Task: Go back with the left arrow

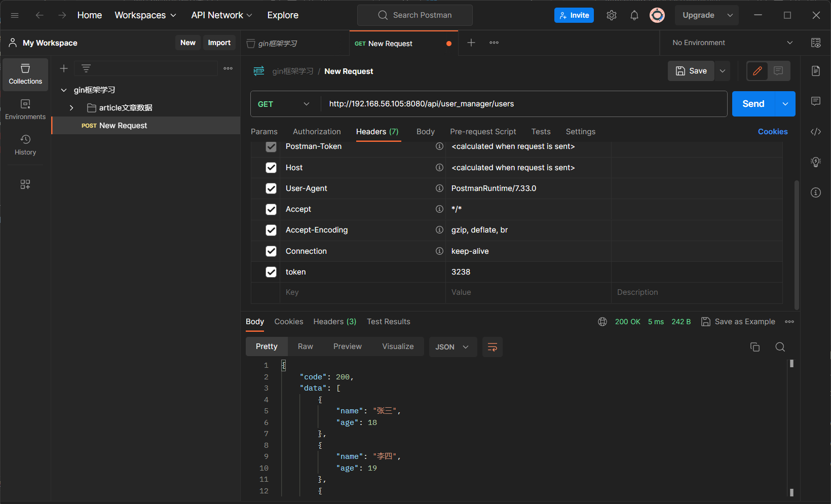Action: click(40, 15)
